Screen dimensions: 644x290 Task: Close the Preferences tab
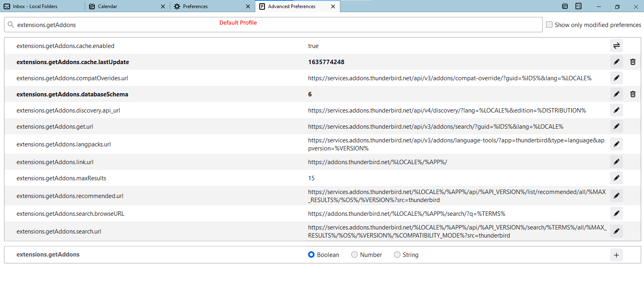(248, 6)
